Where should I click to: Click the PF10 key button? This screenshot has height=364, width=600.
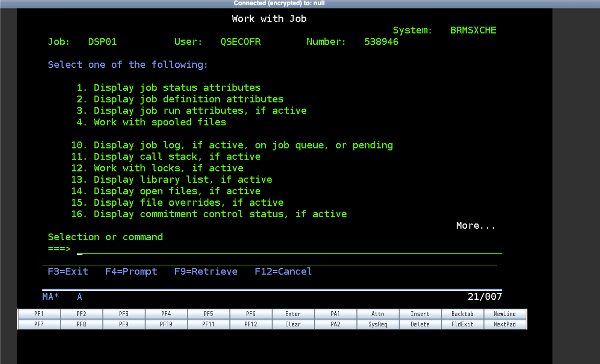coord(166,324)
